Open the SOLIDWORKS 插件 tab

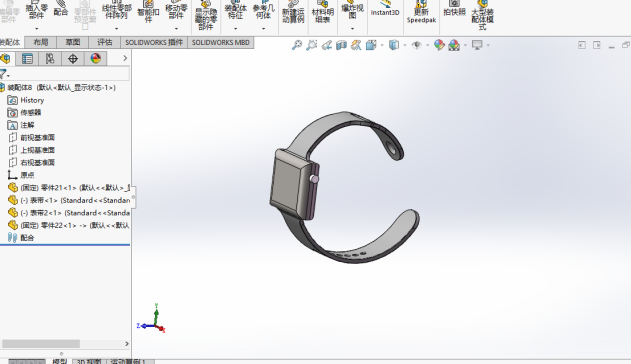(x=154, y=42)
